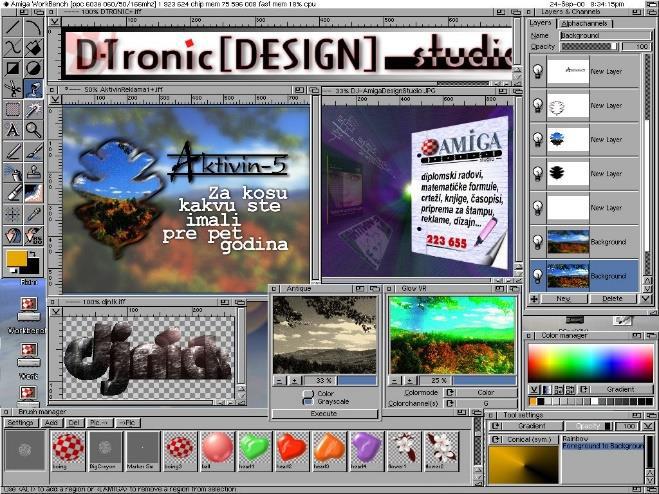Click the plus icon beside New in Layers
Screen dimensions: 659x494
pyautogui.click(x=534, y=299)
